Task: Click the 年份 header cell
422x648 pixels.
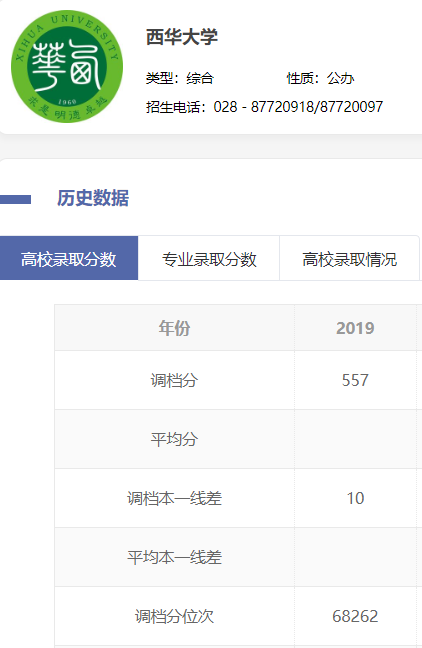Action: tap(174, 328)
